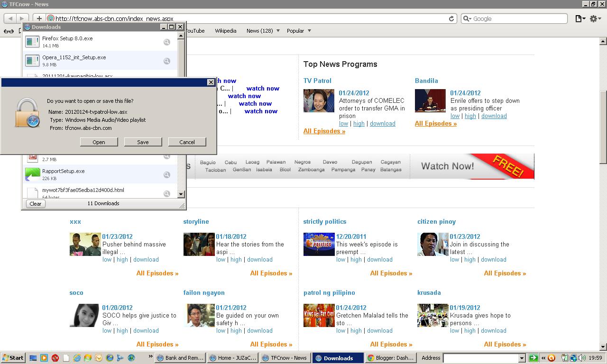Open Wikipedia bookmark in bookmarks bar

[225, 31]
